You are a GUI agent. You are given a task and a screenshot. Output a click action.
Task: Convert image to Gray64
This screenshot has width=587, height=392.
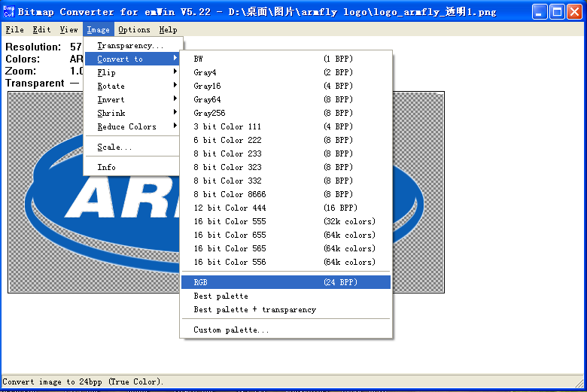click(286, 99)
